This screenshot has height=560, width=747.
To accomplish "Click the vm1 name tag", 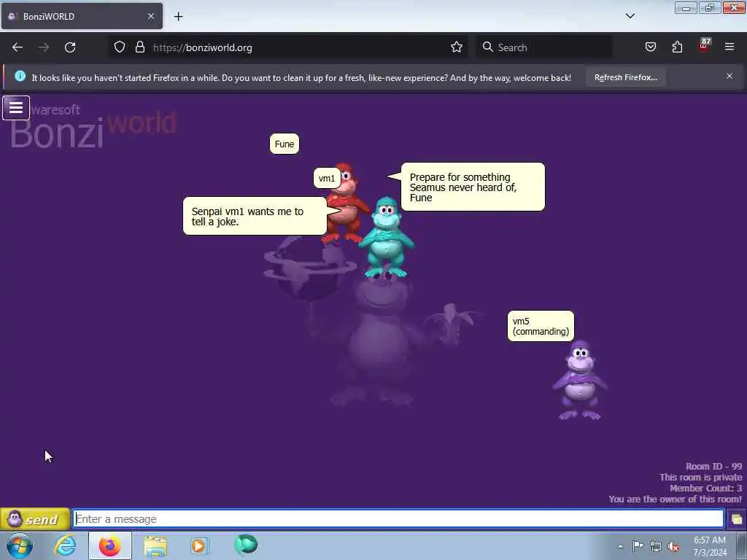I will tap(327, 179).
